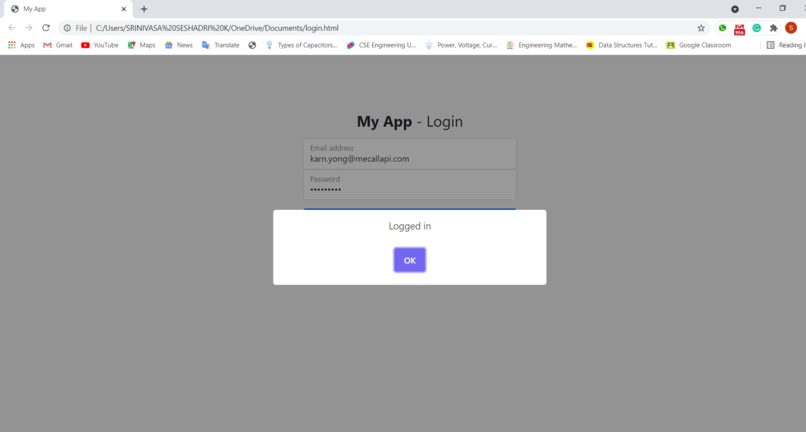Open the WhatsApp extension icon

click(x=723, y=28)
